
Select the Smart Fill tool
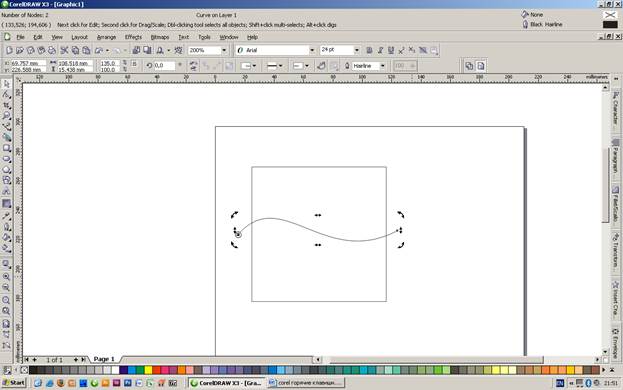tap(6, 137)
